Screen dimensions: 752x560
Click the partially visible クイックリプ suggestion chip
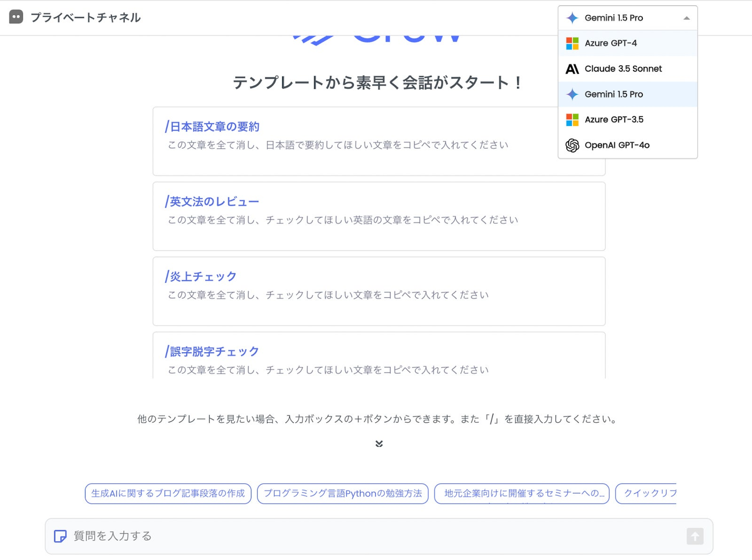(x=646, y=493)
